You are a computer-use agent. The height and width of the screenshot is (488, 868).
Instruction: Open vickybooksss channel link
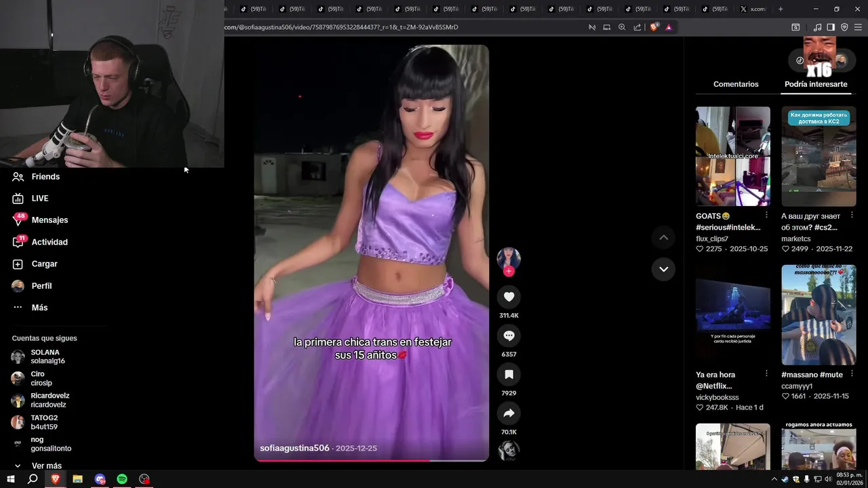(717, 397)
